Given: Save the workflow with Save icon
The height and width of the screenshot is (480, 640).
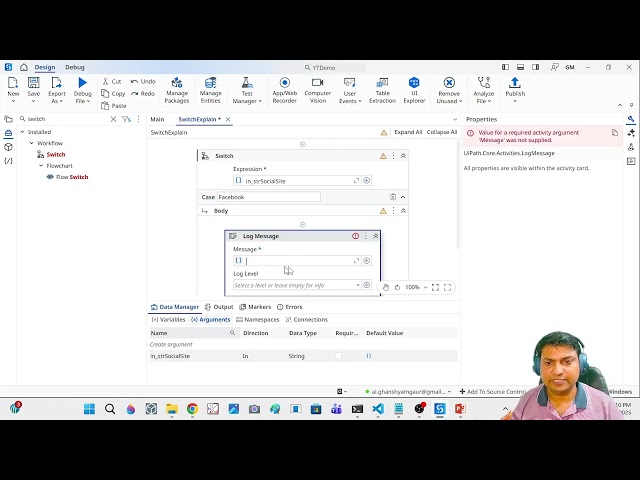Looking at the screenshot, I should tap(33, 83).
